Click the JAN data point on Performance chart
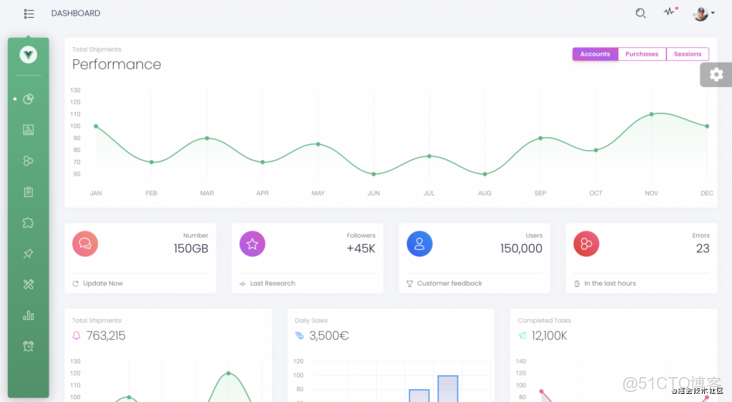Image resolution: width=732 pixels, height=402 pixels. 96,127
